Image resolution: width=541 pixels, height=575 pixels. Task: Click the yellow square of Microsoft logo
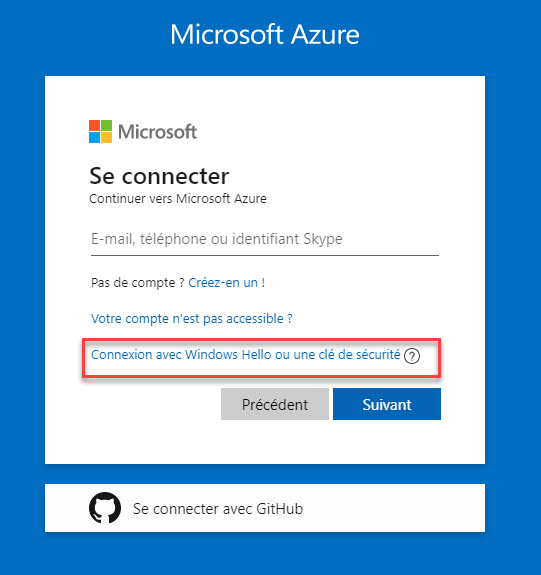pos(106,138)
